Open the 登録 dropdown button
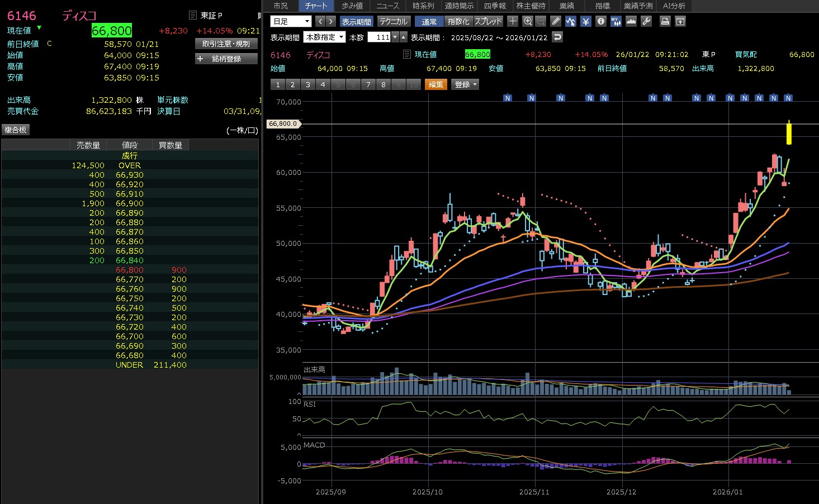 coord(465,84)
